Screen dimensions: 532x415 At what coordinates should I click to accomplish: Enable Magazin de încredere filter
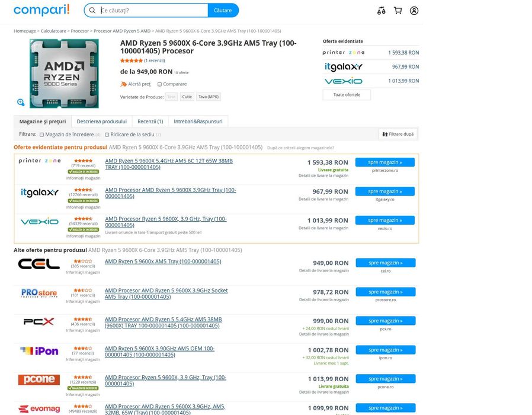(x=41, y=135)
